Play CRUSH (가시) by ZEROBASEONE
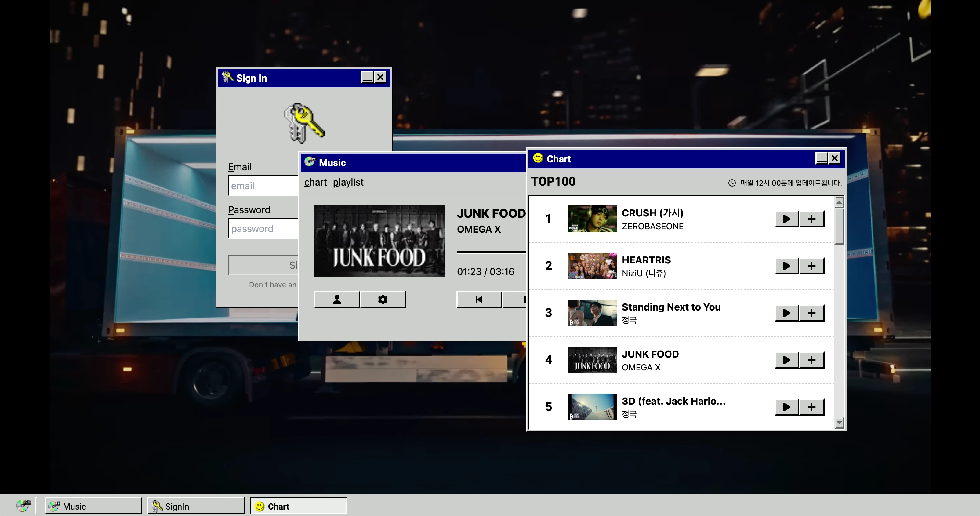980x516 pixels. [x=786, y=219]
